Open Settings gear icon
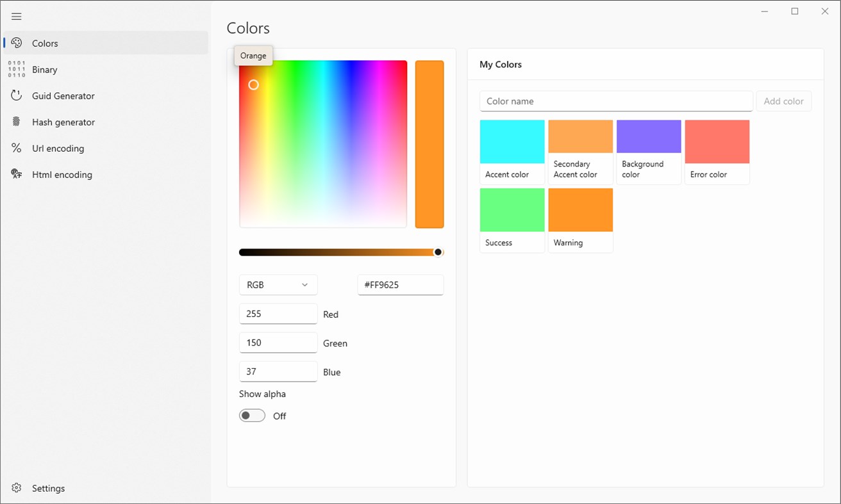Viewport: 841px width, 504px height. pos(17,488)
